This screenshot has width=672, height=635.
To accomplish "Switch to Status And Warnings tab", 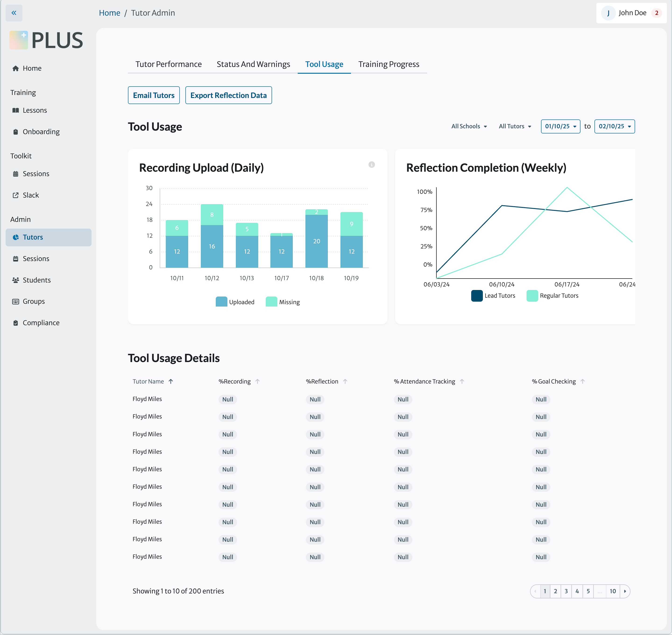I will (253, 64).
